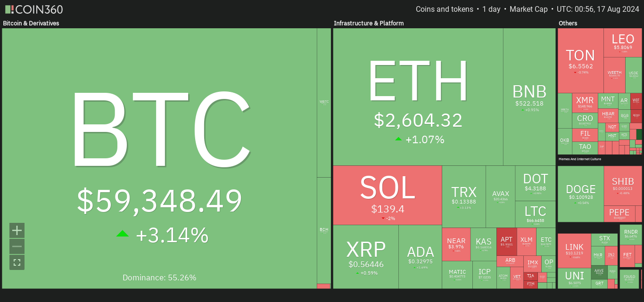
Task: Open the TON tile
Action: click(x=580, y=60)
